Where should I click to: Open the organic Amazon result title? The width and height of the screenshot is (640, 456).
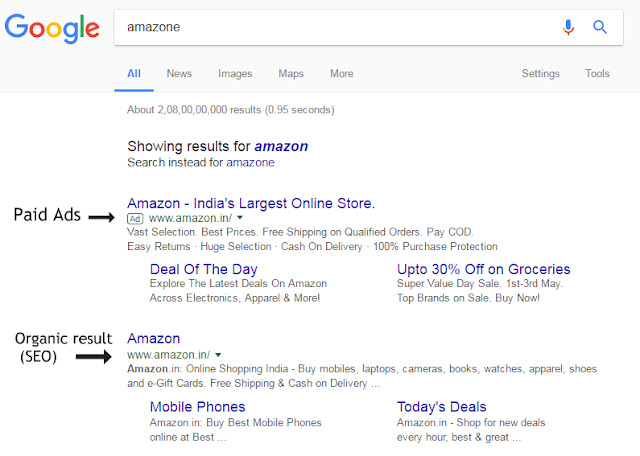153,338
